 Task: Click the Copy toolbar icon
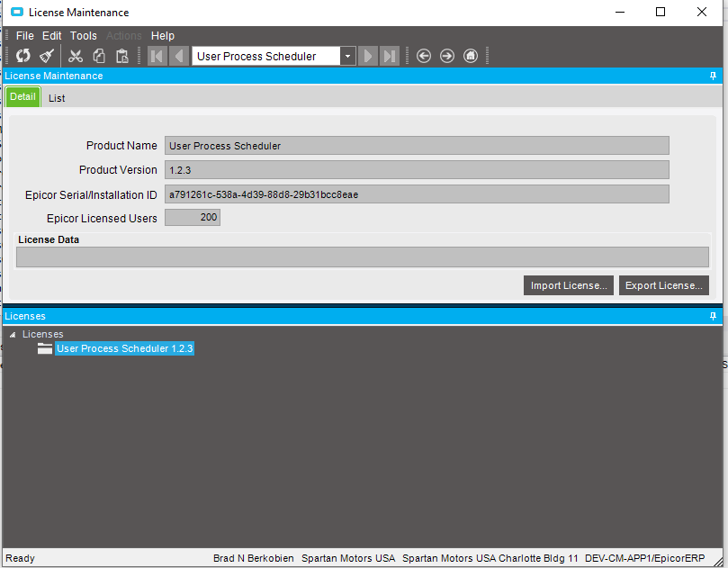99,56
